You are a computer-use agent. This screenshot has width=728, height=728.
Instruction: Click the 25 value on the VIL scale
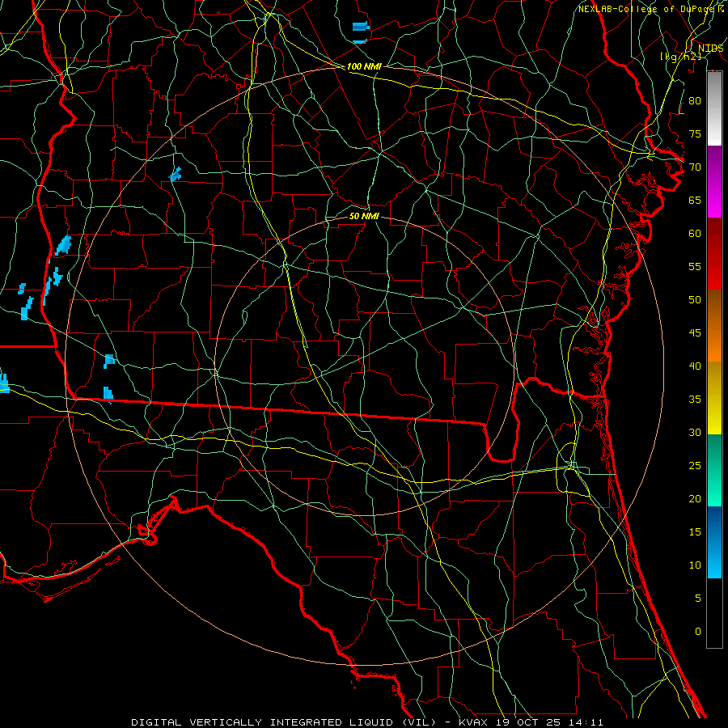point(695,466)
